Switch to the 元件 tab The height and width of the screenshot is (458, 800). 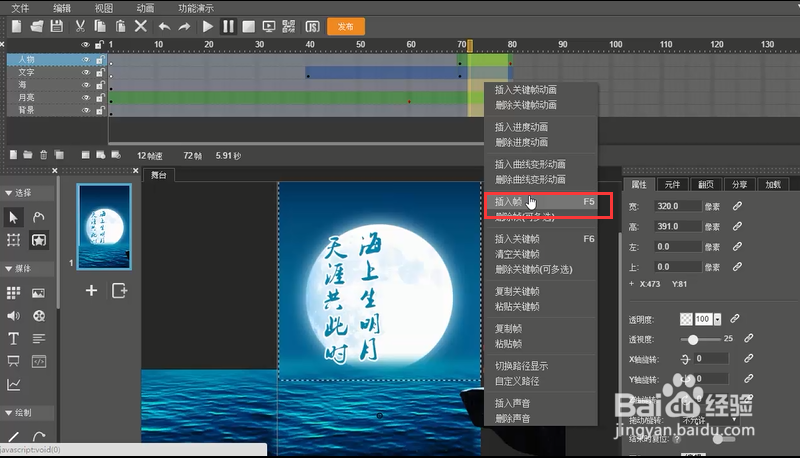tap(672, 184)
